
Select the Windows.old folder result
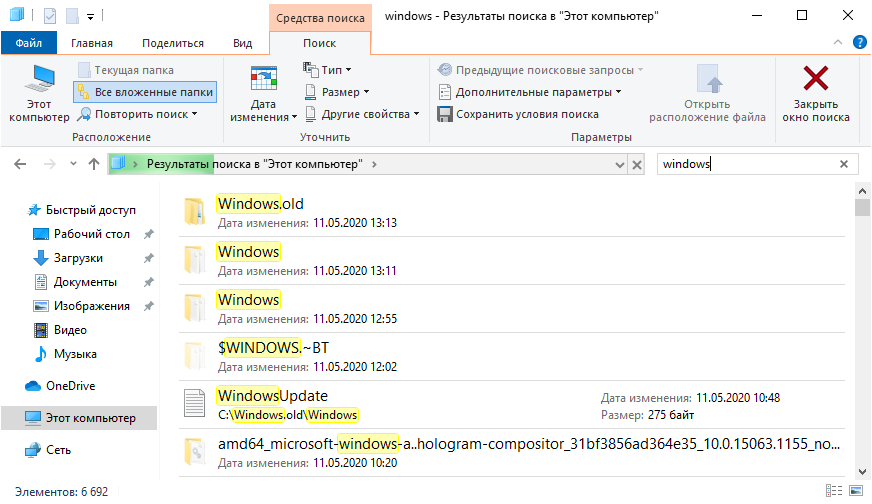260,204
